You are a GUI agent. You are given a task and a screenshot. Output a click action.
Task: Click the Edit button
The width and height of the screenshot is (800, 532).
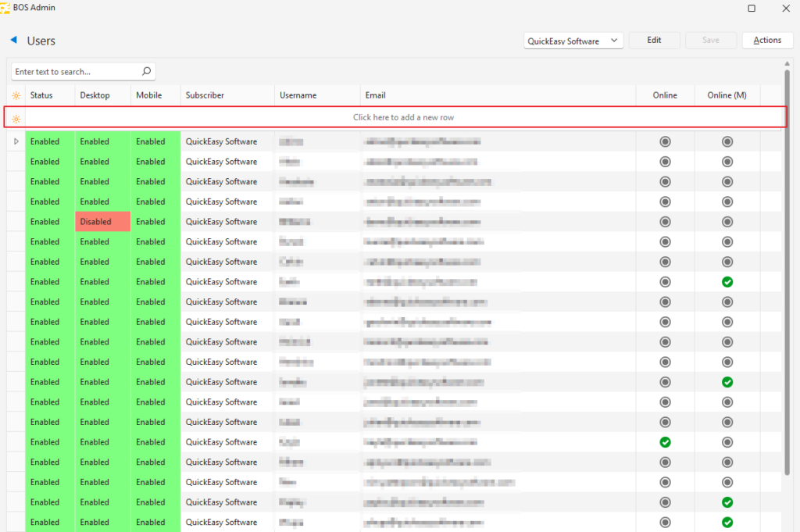pyautogui.click(x=654, y=41)
